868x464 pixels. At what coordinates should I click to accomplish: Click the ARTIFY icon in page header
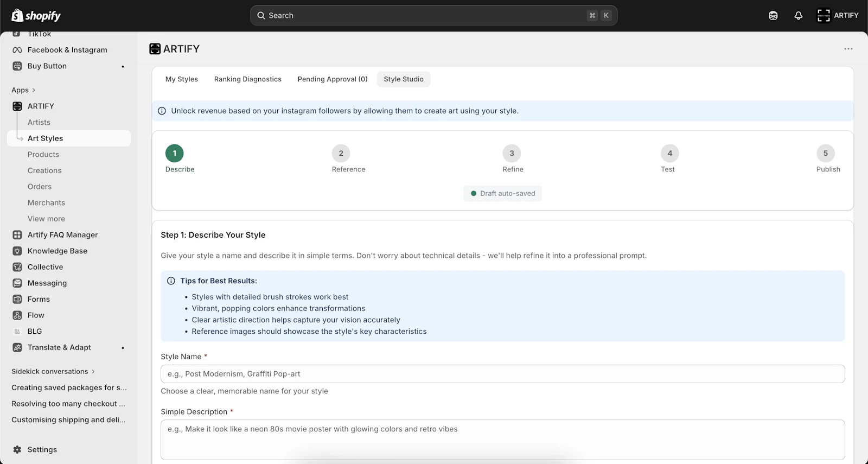155,49
